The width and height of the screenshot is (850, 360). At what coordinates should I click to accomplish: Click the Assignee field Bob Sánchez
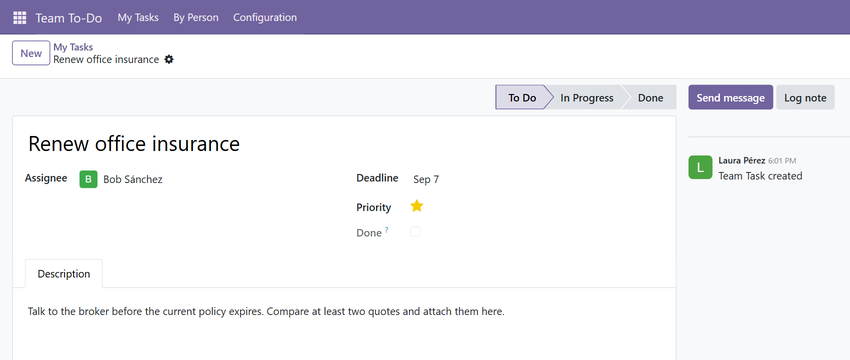coord(133,179)
